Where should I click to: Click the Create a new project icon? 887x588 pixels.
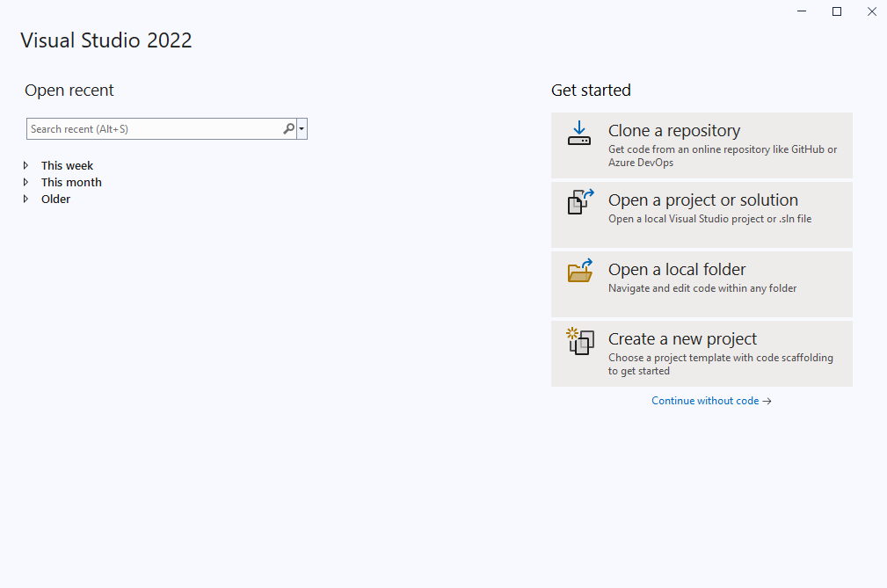pyautogui.click(x=579, y=340)
